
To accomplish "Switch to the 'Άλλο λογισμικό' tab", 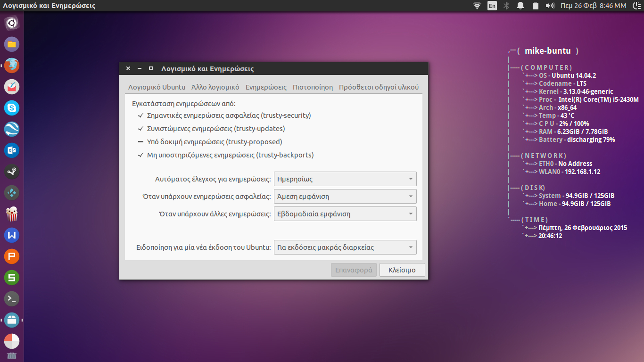I will [x=215, y=87].
